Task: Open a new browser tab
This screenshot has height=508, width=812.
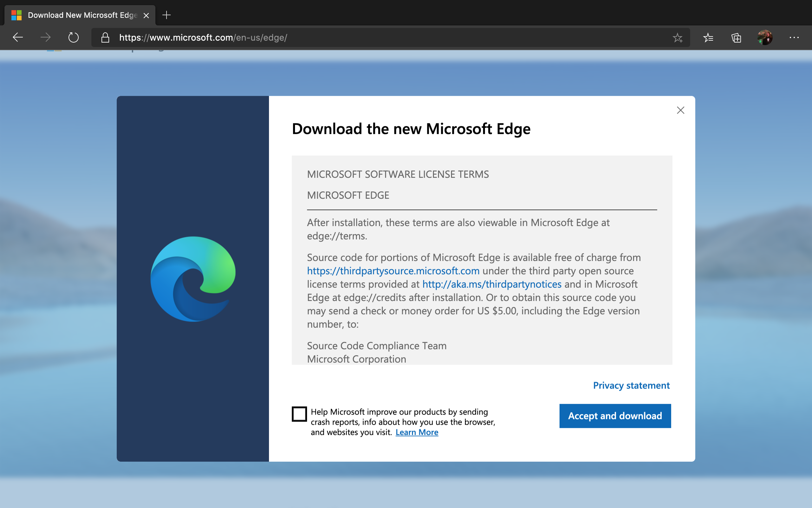Action: pos(167,15)
